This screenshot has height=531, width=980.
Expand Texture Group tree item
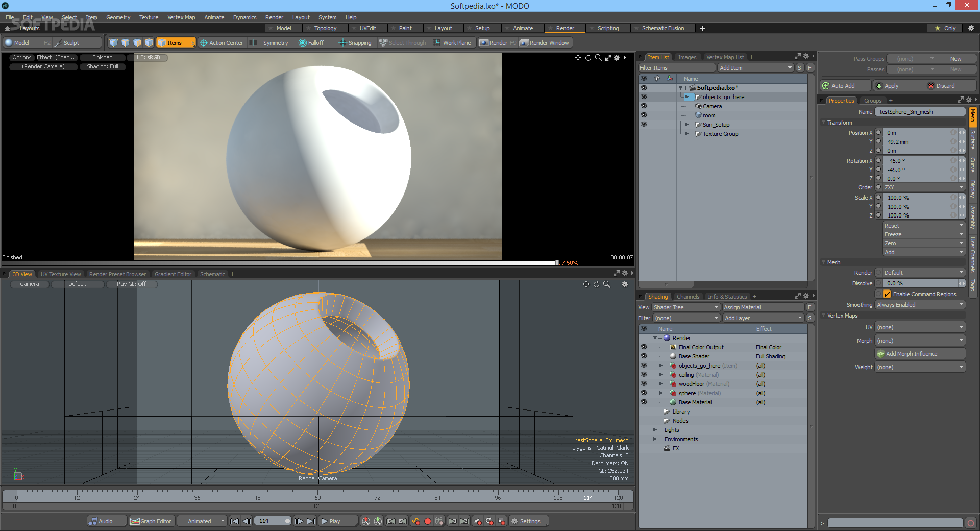point(687,134)
